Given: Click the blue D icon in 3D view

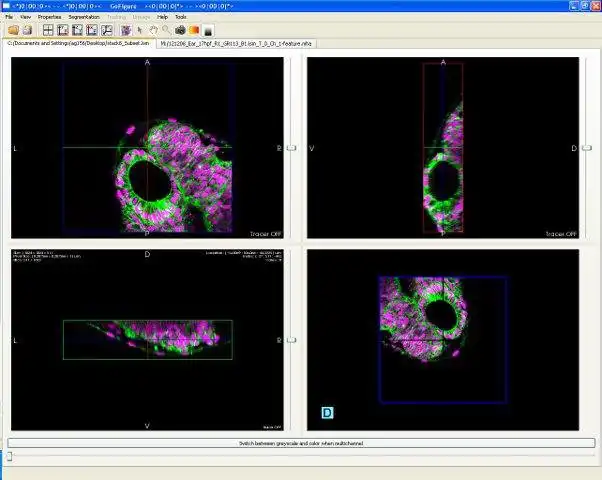Looking at the screenshot, I should tap(327, 413).
